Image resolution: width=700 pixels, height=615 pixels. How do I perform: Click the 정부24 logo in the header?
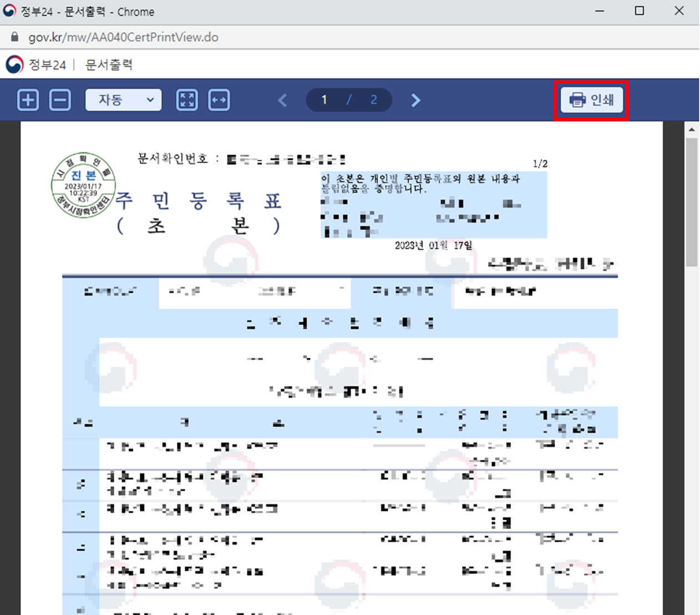point(14,65)
